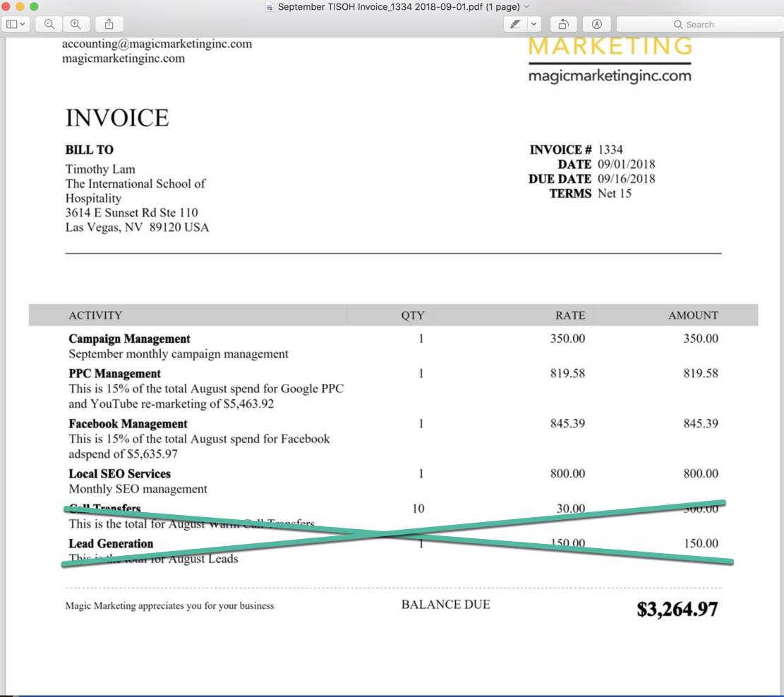This screenshot has height=697, width=784.
Task: Click the 150.00 amount for Lead Generation
Action: coord(701,543)
